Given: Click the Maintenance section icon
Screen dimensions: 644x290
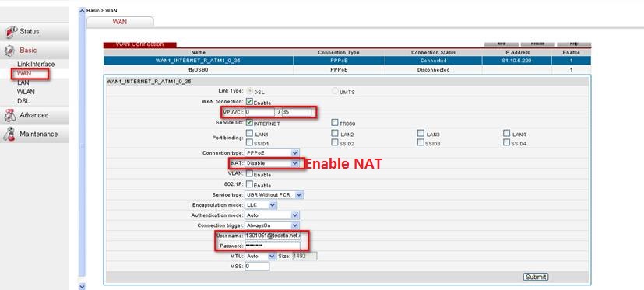Looking at the screenshot, I should pos(9,135).
